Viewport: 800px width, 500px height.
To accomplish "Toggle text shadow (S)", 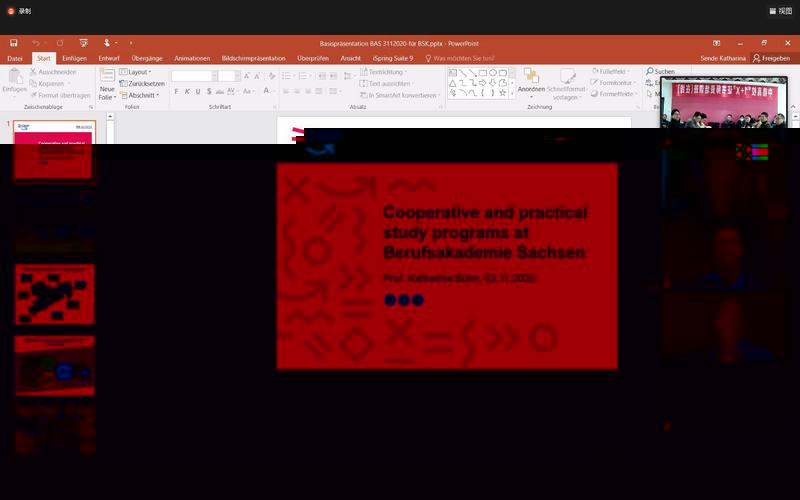I will (209, 91).
